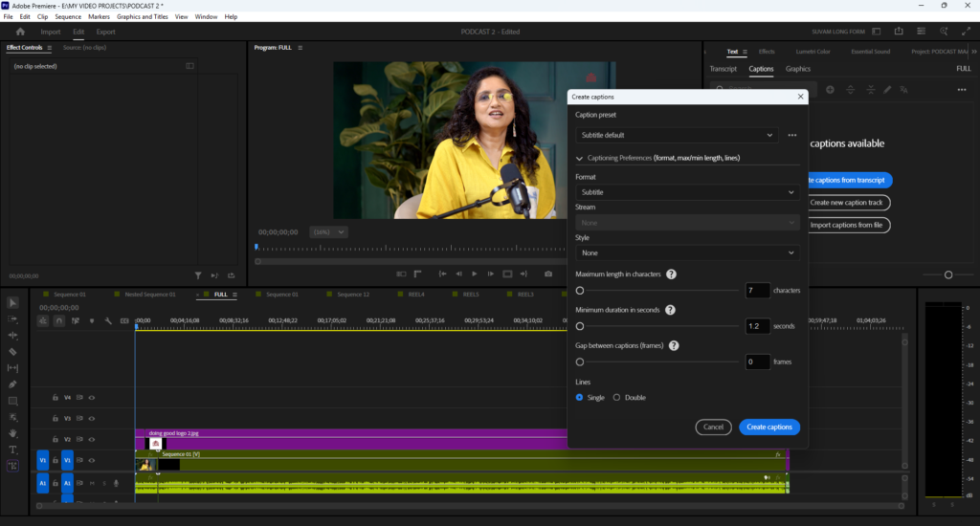The image size is (980, 526).
Task: Toggle timeline snapping magnet
Action: coord(58,320)
